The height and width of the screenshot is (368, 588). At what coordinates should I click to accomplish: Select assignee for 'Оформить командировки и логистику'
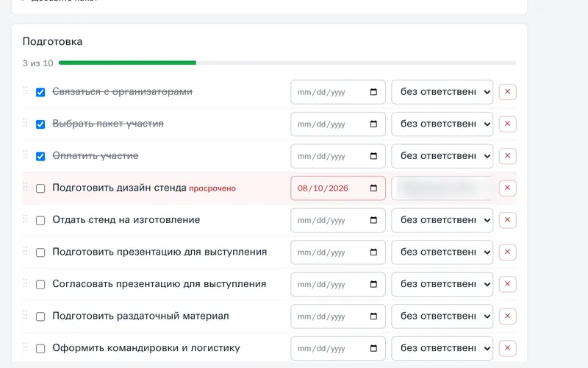point(442,348)
